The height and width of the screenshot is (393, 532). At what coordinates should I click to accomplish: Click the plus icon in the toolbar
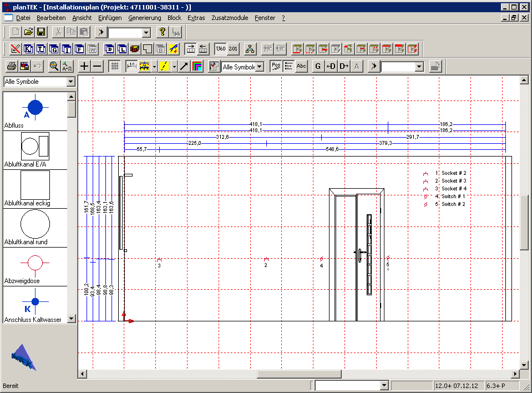tap(84, 67)
